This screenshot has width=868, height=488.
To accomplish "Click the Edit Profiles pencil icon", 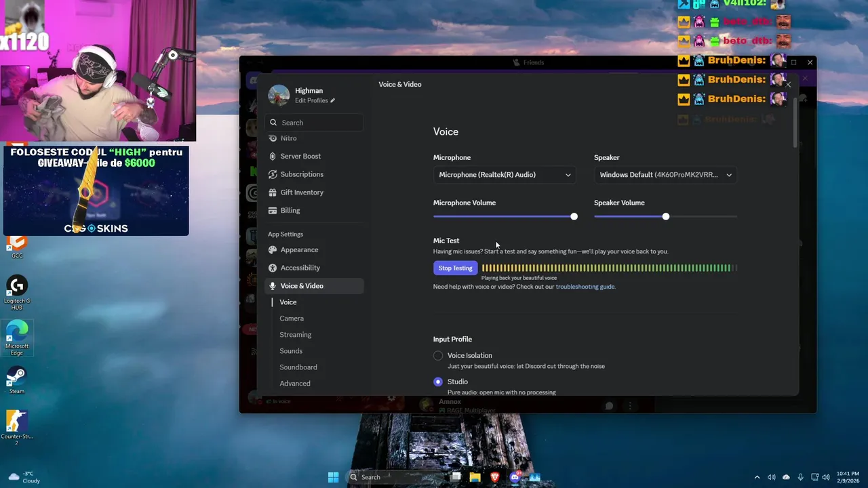I will click(332, 100).
